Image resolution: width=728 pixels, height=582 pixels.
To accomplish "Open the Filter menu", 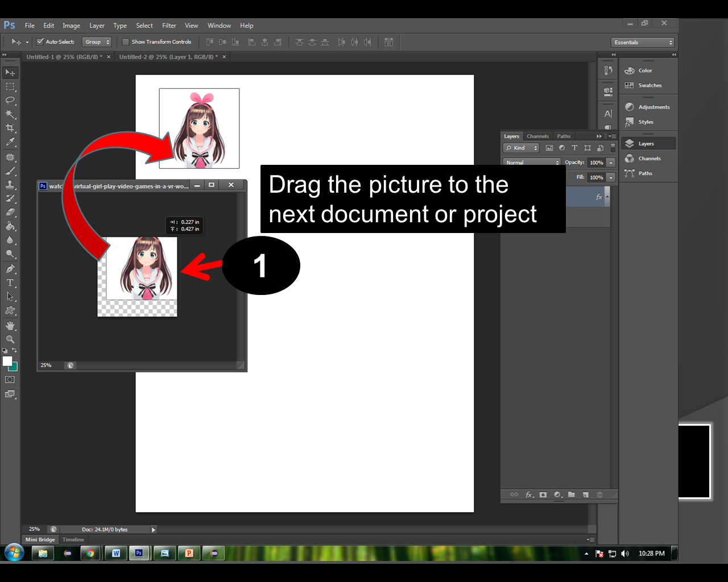I will (x=169, y=26).
